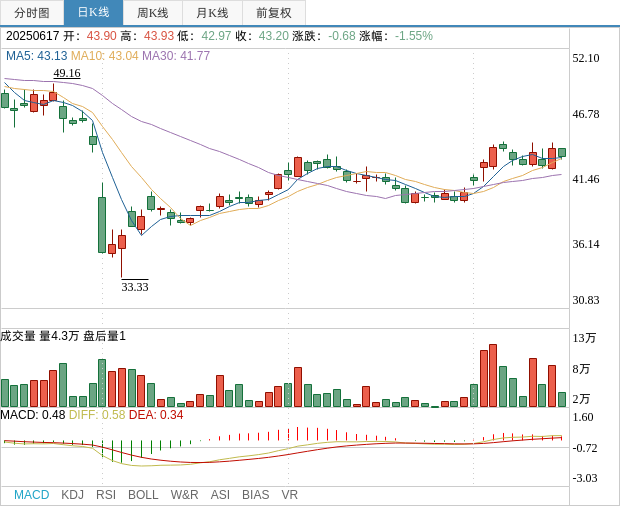Click the 49.16 high price marker

[67, 73]
